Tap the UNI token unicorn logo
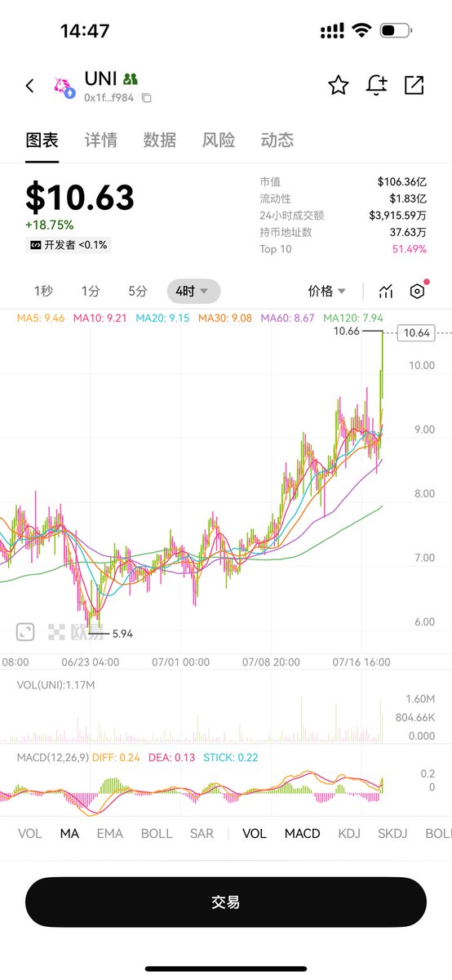The height and width of the screenshot is (980, 452). 64,87
